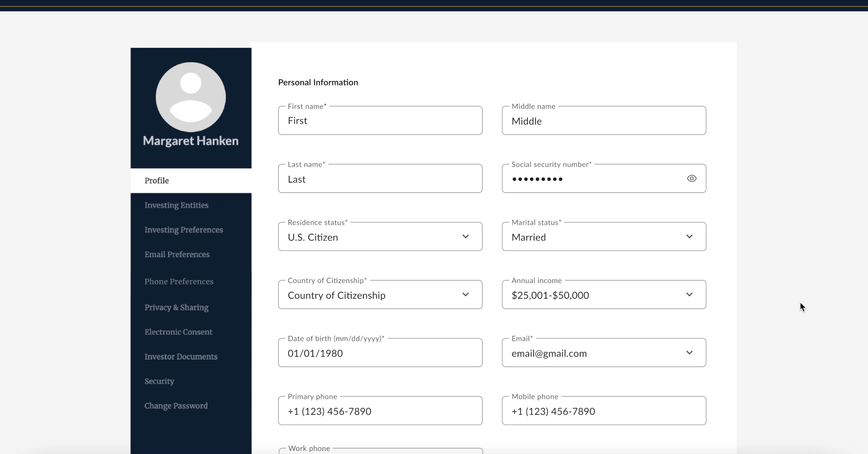This screenshot has width=868, height=454.
Task: Open Investor Documents
Action: click(181, 356)
